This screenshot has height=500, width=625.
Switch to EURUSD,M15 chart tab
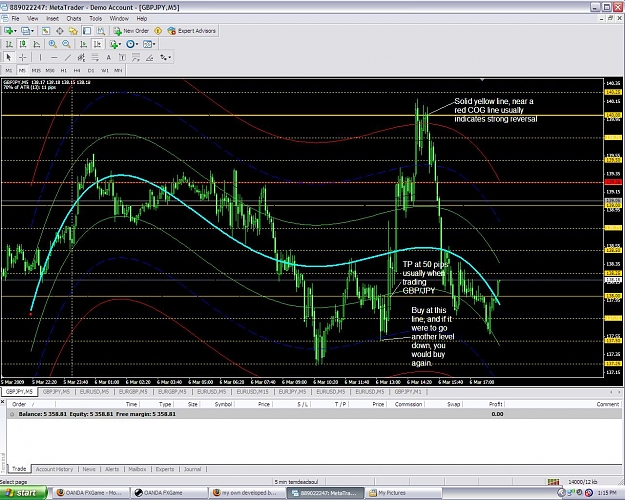coord(252,392)
